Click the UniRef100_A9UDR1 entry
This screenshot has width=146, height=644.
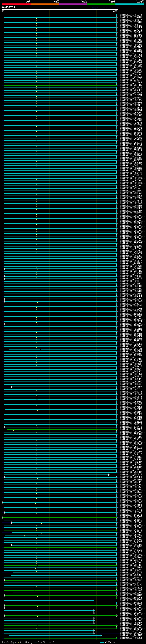click(x=131, y=223)
